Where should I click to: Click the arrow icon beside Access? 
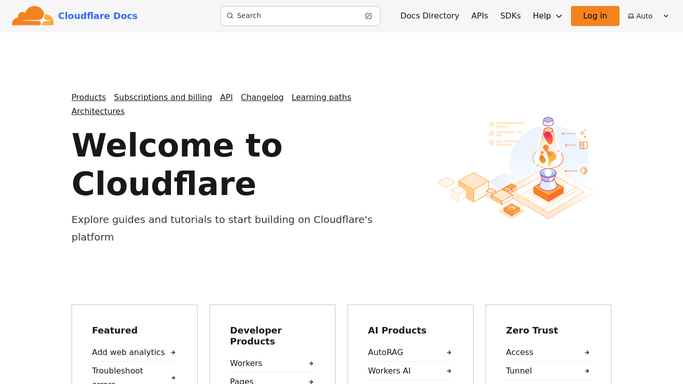(x=587, y=352)
